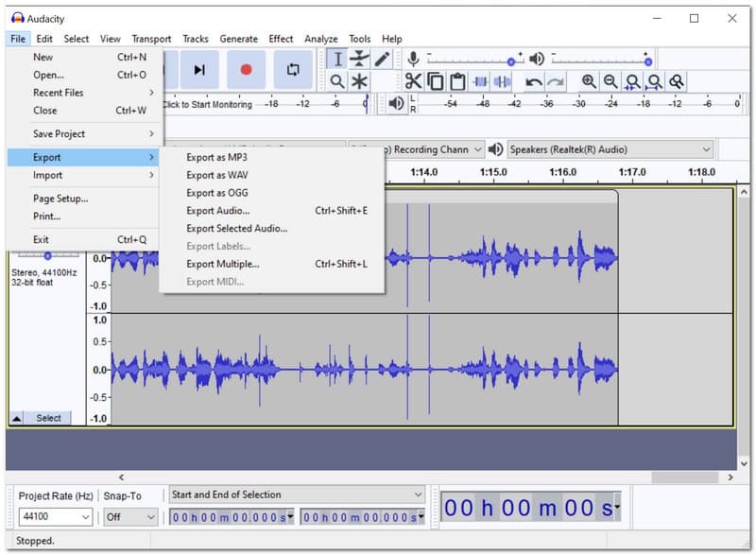The height and width of the screenshot is (555, 756).
Task: Click the playback speaker icon by volume slider
Action: (537, 59)
